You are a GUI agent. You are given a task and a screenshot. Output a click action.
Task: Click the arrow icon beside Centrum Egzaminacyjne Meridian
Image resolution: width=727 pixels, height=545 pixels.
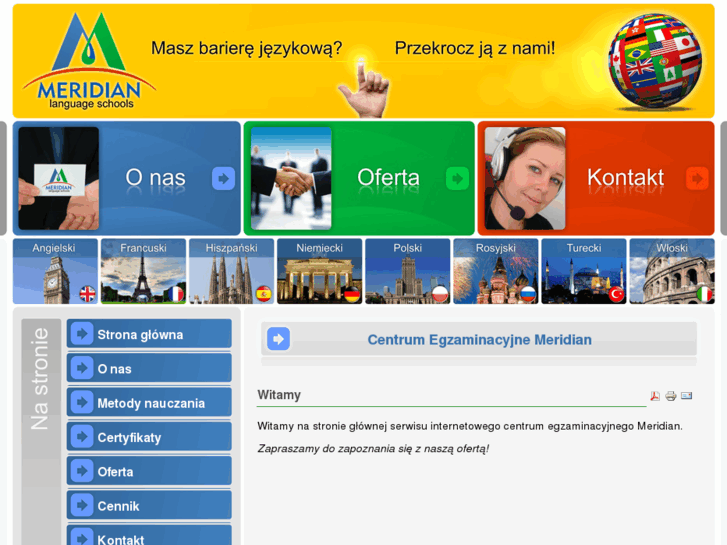(x=278, y=339)
